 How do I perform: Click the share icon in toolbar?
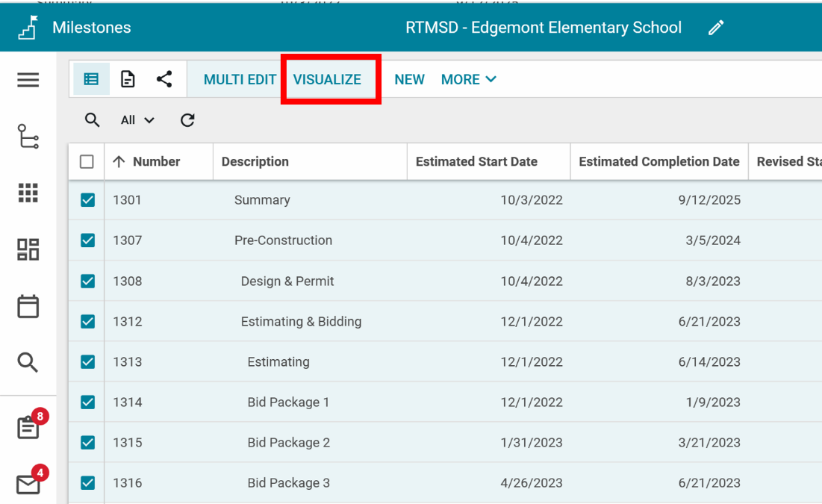(164, 79)
